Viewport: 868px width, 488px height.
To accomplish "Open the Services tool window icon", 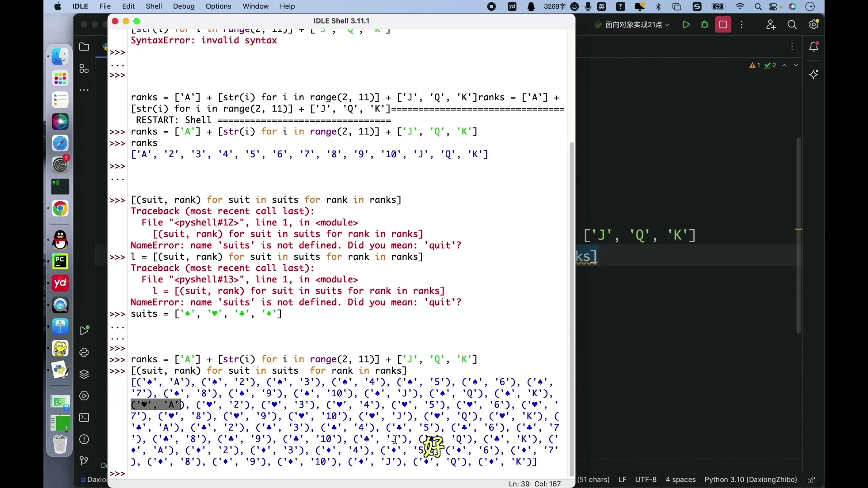I will click(x=84, y=396).
